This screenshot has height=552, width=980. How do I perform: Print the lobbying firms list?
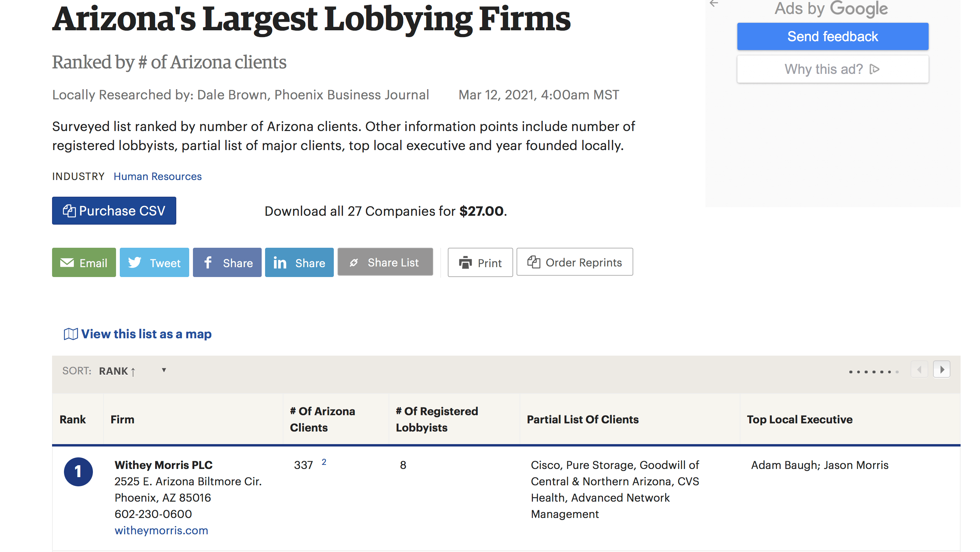tap(480, 262)
